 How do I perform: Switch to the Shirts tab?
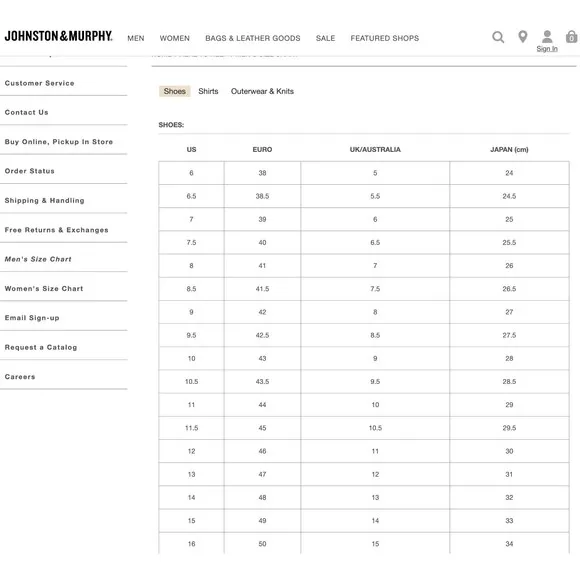click(208, 91)
